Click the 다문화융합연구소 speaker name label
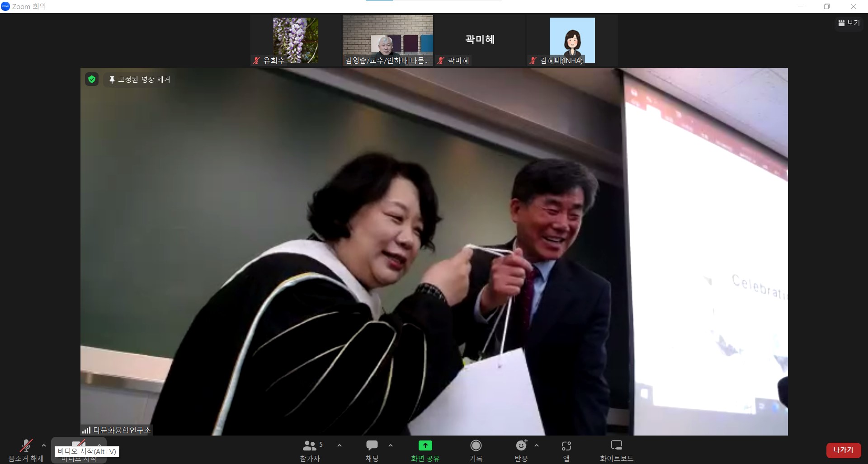This screenshot has width=868, height=464. (x=122, y=430)
